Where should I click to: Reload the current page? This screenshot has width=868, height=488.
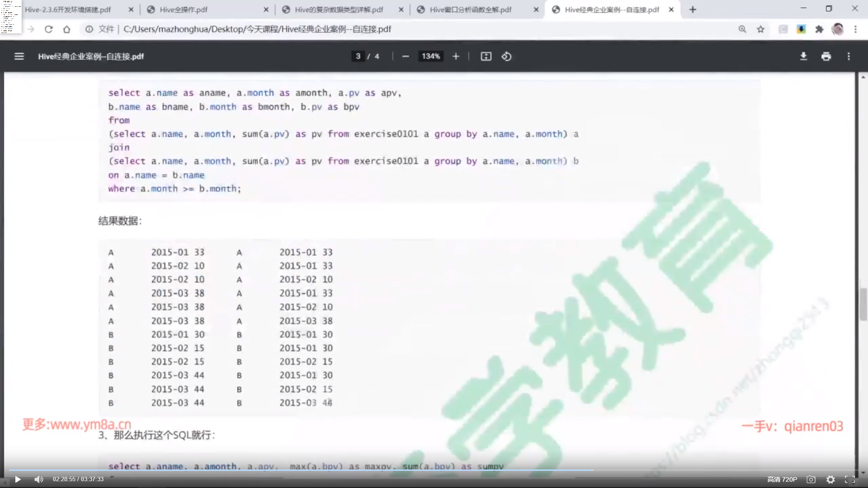pyautogui.click(x=49, y=29)
